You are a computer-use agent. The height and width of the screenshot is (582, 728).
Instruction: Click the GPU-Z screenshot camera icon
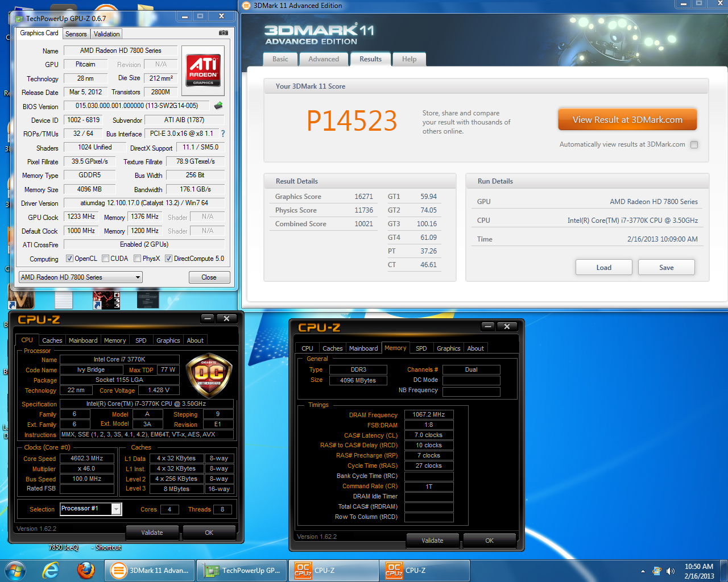(224, 33)
